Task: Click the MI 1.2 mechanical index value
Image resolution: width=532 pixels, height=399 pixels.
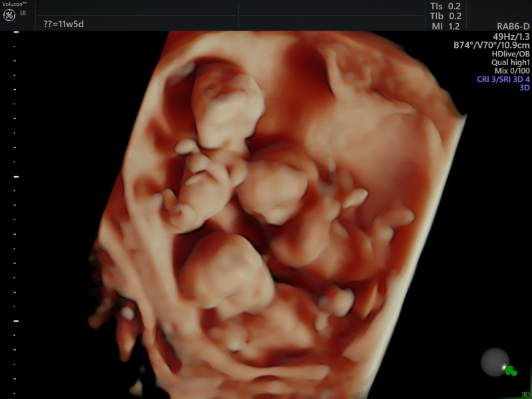Action: coord(445,26)
